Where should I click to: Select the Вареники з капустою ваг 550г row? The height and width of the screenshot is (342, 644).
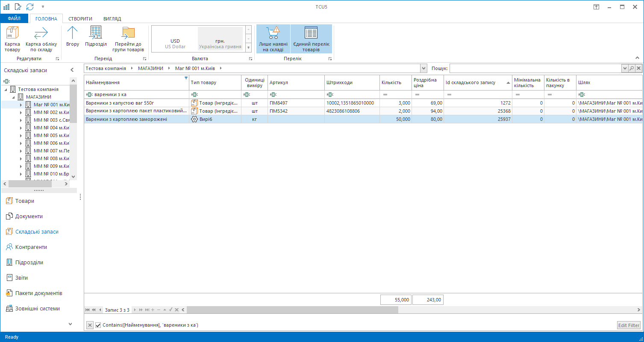363,103
